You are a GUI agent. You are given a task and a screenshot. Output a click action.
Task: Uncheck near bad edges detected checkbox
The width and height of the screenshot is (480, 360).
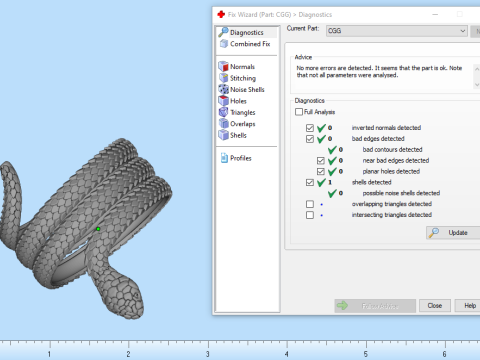(x=321, y=161)
